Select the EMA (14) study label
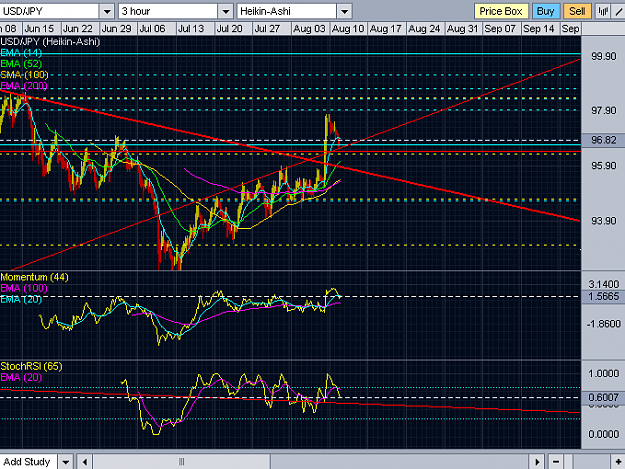Viewport: 625px width, 469px height. (x=21, y=53)
